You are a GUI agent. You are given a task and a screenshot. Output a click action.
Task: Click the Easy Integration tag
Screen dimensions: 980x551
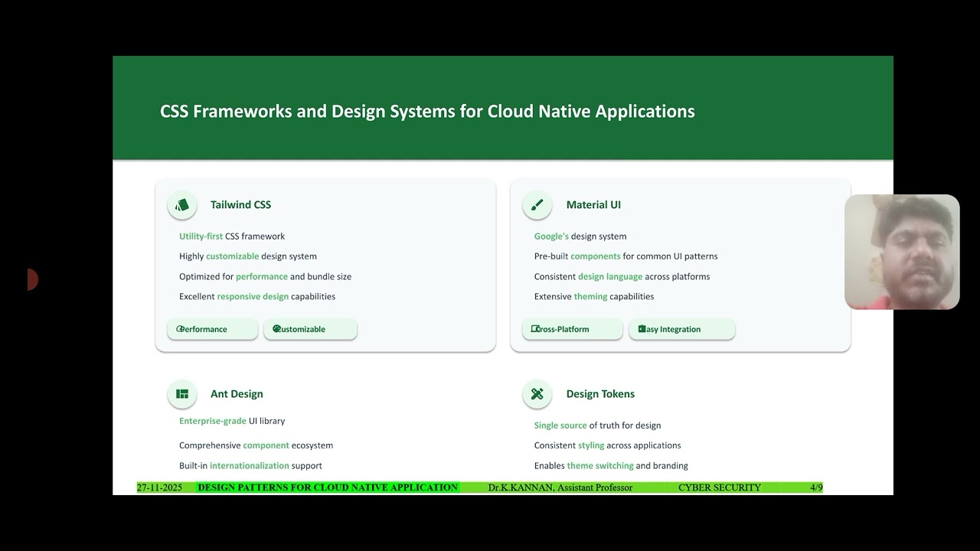pyautogui.click(x=681, y=329)
